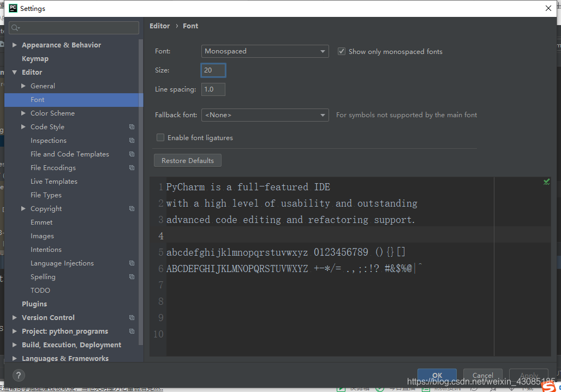Collapse the Editor tree node

(x=15, y=72)
